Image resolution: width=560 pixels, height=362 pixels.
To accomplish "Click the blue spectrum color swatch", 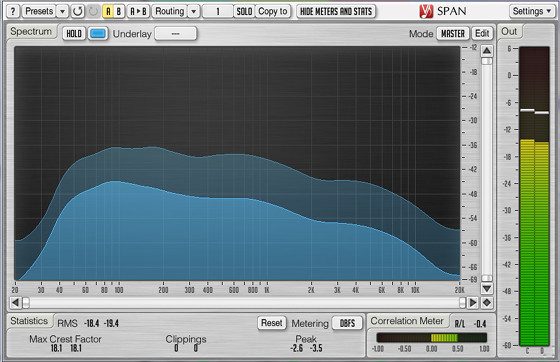I will point(98,34).
